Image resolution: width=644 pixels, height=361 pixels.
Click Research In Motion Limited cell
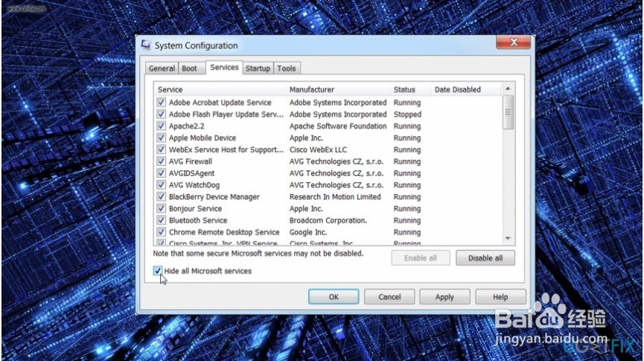(335, 197)
